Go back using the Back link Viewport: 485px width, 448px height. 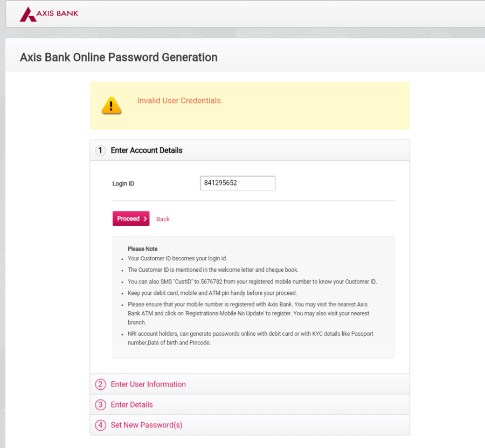163,219
